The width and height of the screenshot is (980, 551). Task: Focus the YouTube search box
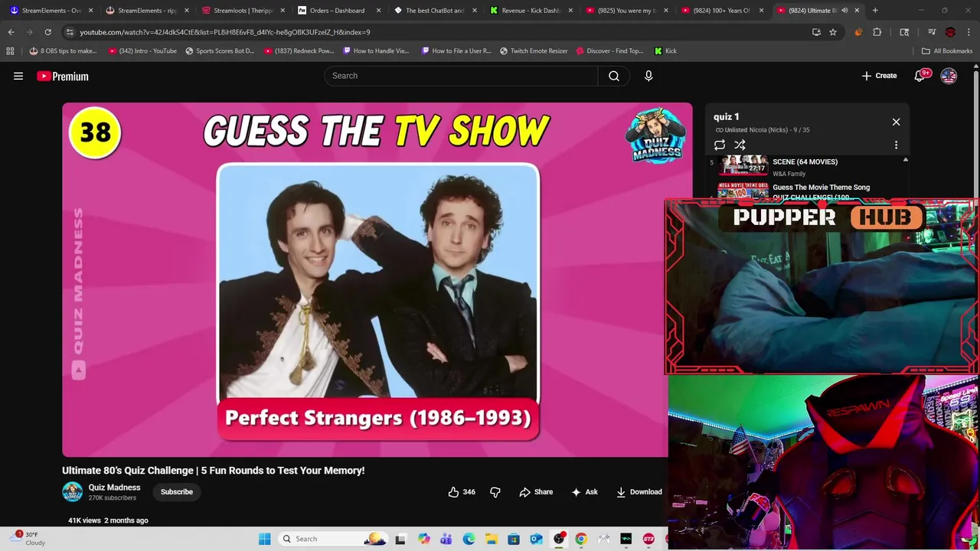[x=461, y=76]
